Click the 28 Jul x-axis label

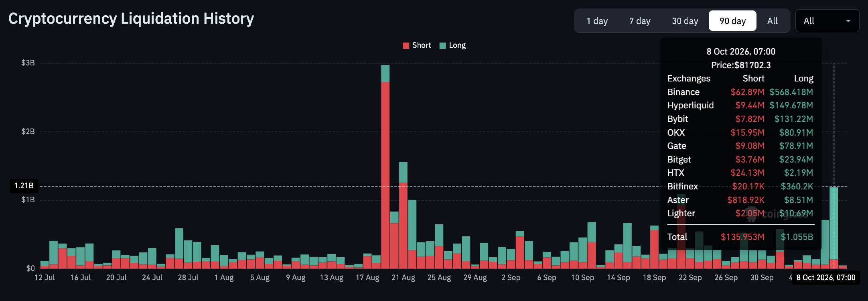click(x=188, y=278)
